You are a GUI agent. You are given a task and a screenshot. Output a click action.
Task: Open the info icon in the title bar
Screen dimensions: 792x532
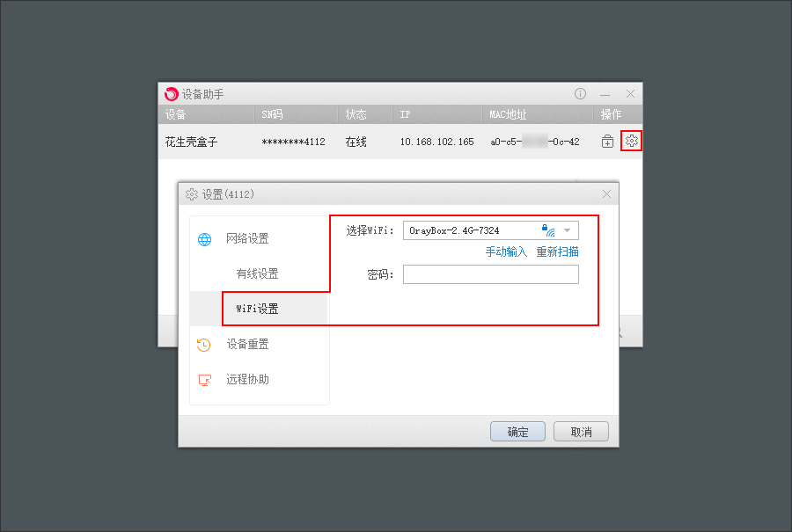(581, 93)
